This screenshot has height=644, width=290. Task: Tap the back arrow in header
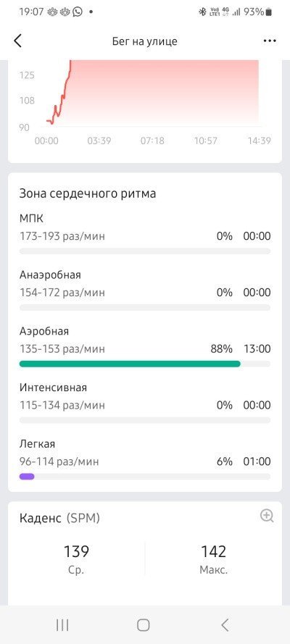(17, 41)
